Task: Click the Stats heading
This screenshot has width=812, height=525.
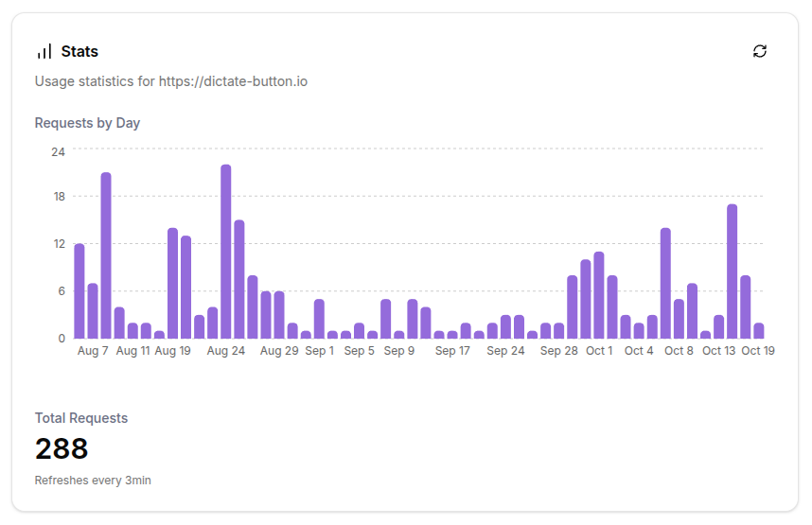Action: tap(79, 51)
